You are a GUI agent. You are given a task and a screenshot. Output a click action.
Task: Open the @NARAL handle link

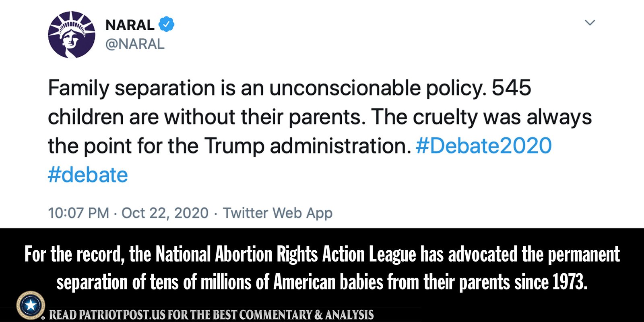click(x=135, y=44)
